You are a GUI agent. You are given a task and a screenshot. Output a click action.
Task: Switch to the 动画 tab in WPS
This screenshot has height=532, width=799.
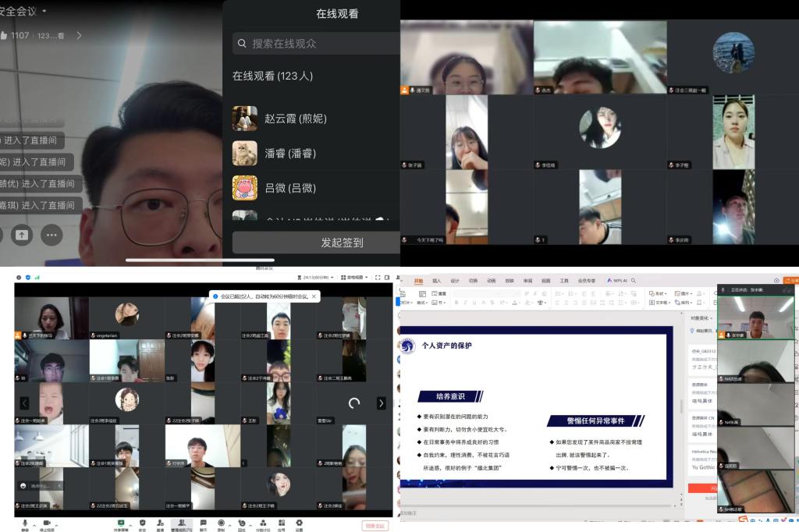tap(492, 281)
